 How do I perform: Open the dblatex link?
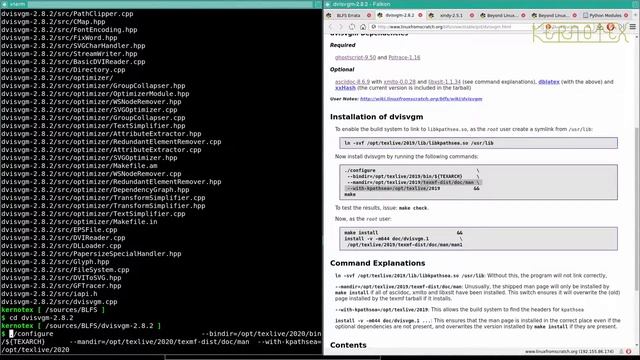pos(549,82)
